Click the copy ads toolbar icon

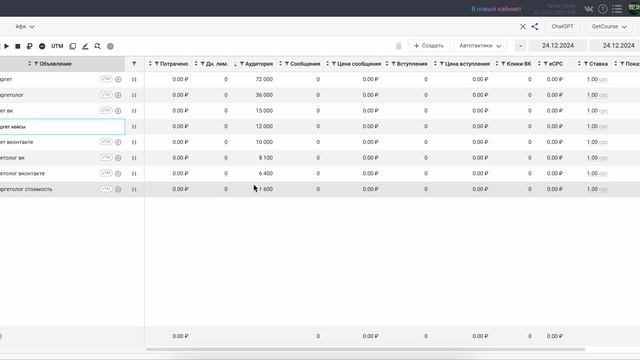click(x=73, y=46)
